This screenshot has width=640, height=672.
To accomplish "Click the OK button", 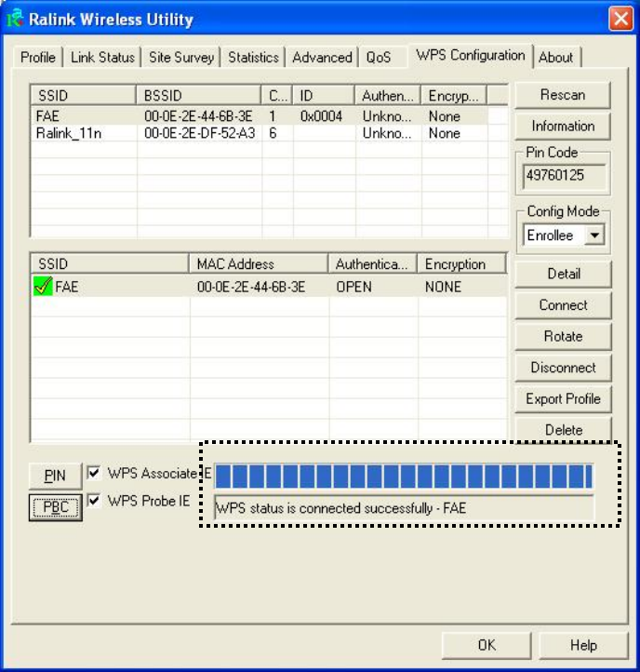I will 487,645.
